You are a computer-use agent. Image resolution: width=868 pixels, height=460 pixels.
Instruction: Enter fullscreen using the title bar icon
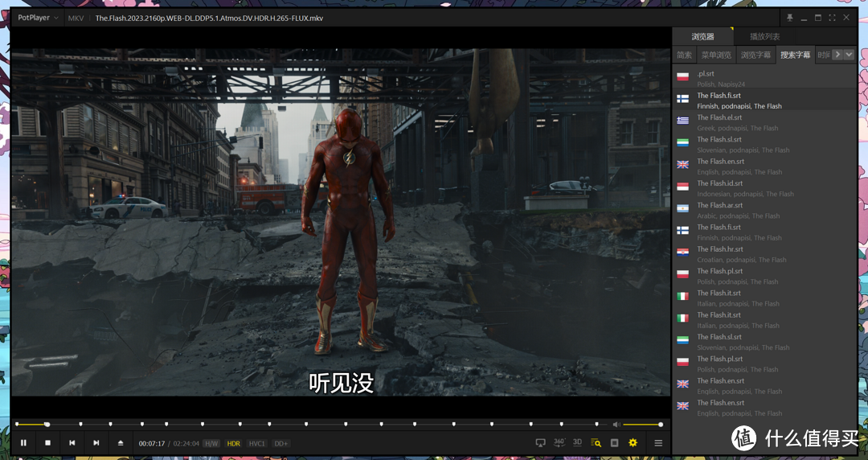(832, 18)
